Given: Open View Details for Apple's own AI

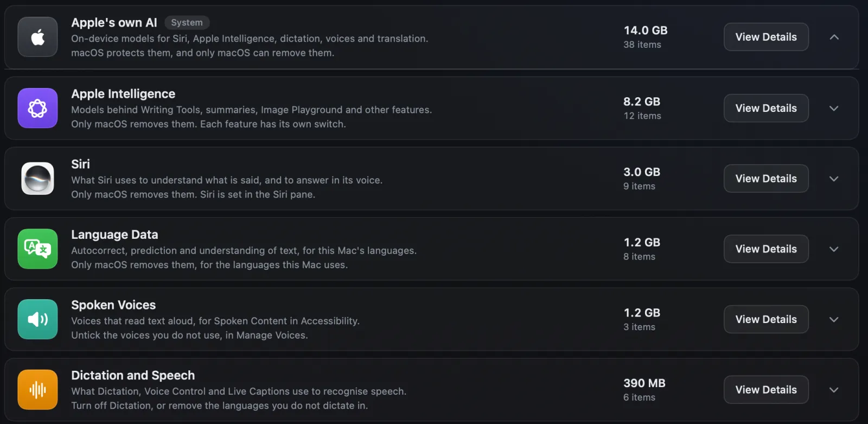Looking at the screenshot, I should coord(766,37).
